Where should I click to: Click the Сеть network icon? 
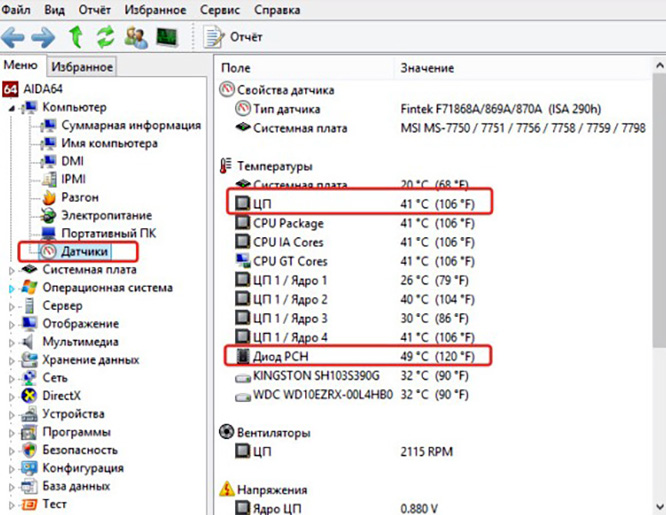(29, 378)
